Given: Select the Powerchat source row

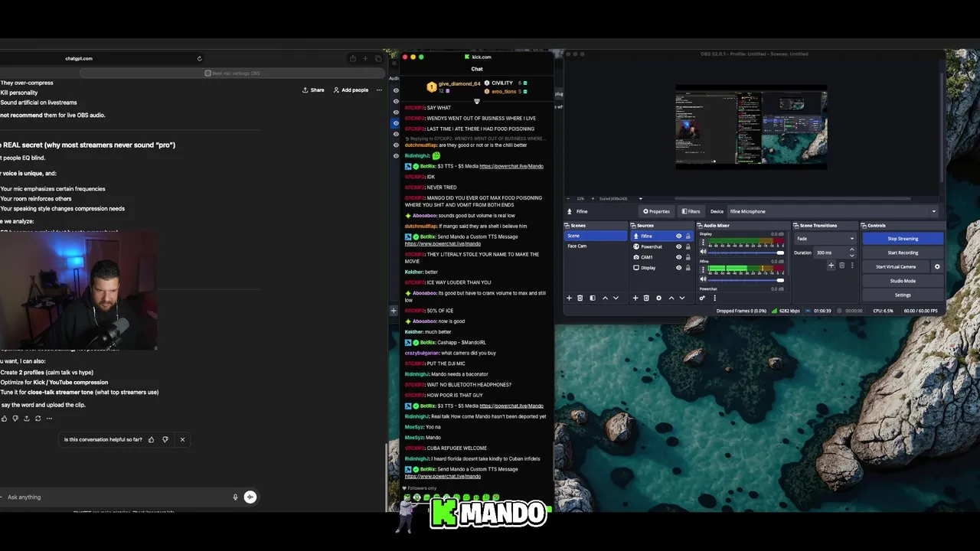Looking at the screenshot, I should pyautogui.click(x=662, y=246).
